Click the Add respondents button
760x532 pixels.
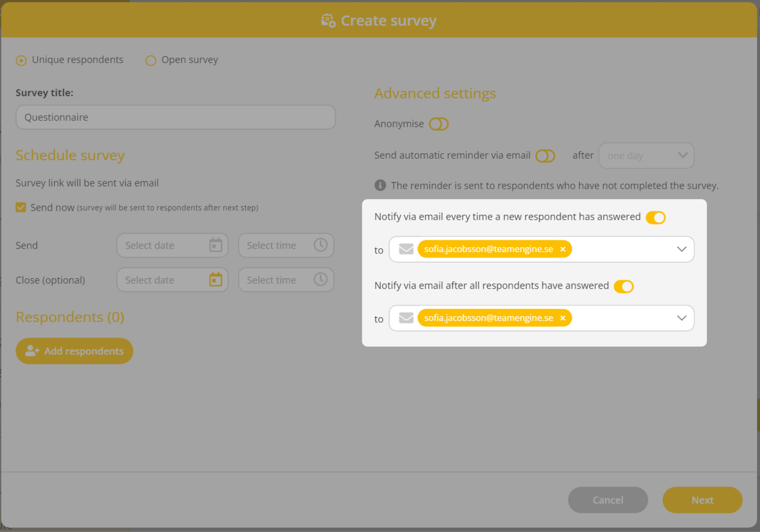pyautogui.click(x=75, y=351)
